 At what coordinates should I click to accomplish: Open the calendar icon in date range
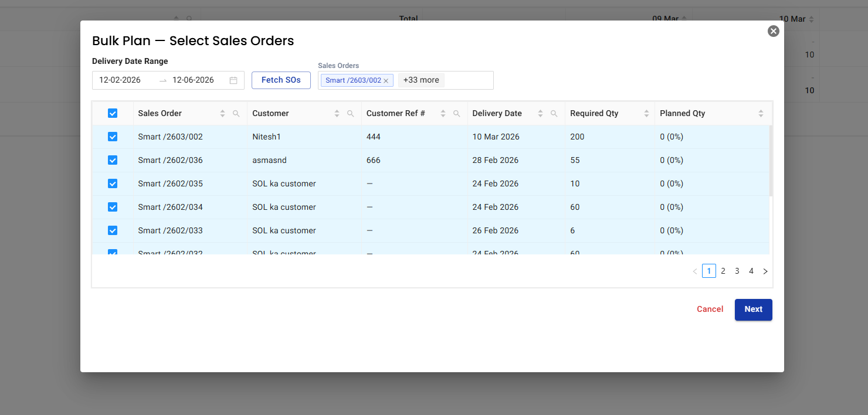[233, 80]
